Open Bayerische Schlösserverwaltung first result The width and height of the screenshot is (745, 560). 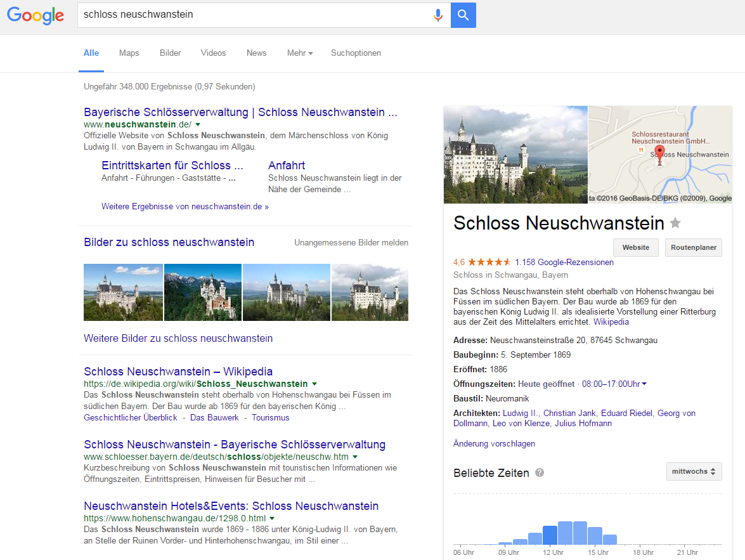[240, 112]
